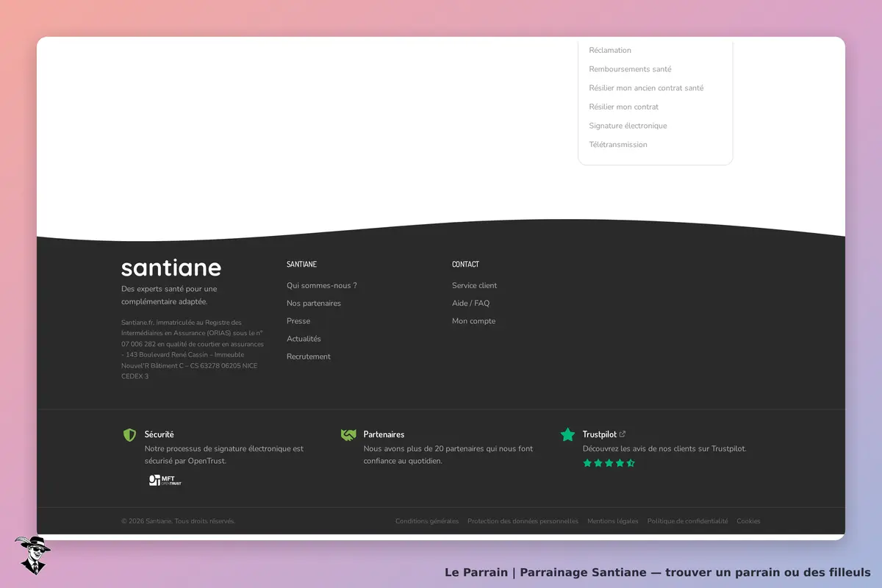This screenshot has width=882, height=588.
Task: Click the Le Parrain page caption
Action: (658, 573)
